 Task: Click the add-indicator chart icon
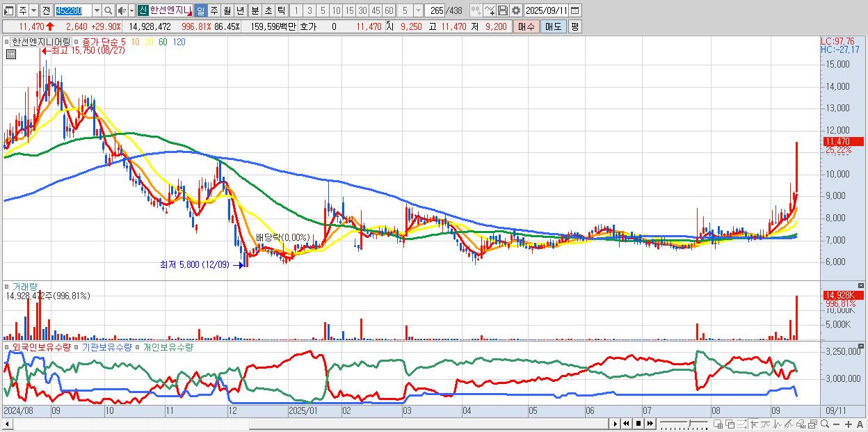click(x=476, y=10)
